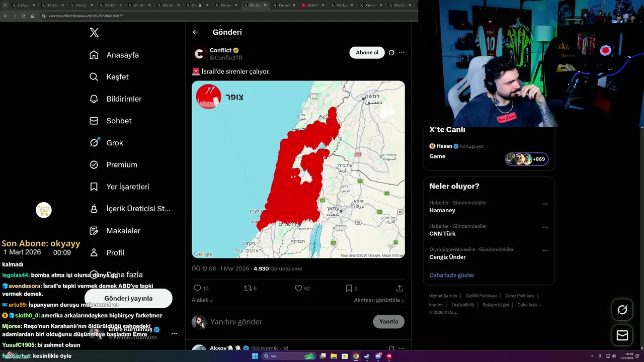Open the X logo home link
The width and height of the screenshot is (644, 362).
click(x=94, y=33)
